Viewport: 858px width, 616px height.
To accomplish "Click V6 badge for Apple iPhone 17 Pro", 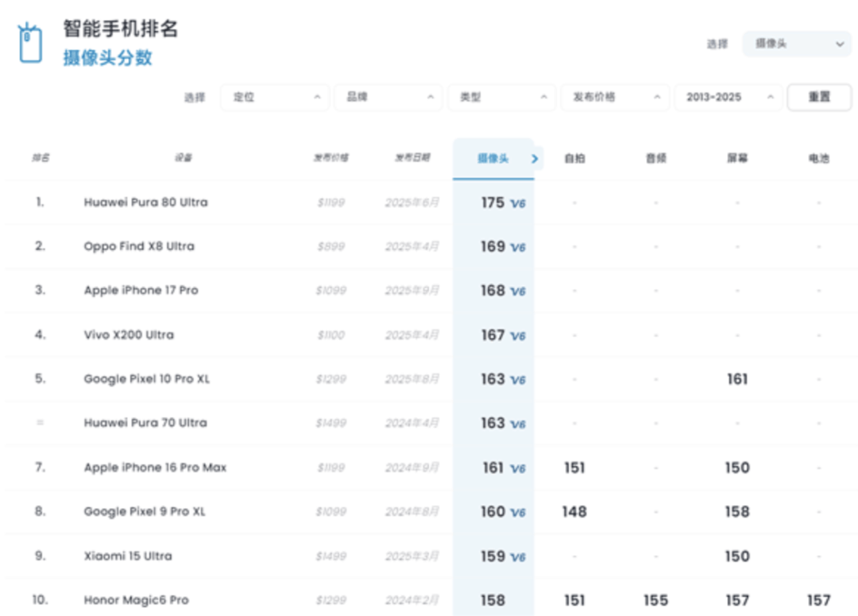I will tap(518, 292).
